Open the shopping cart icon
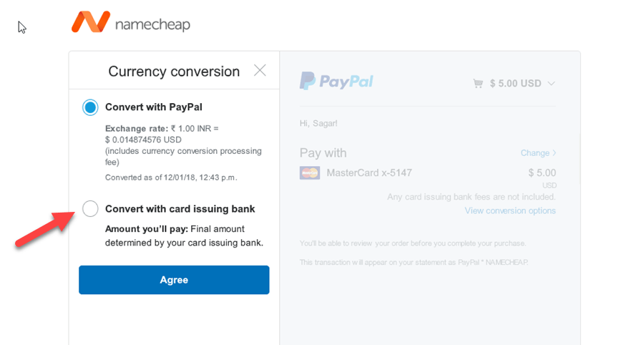This screenshot has width=644, height=345. point(478,83)
